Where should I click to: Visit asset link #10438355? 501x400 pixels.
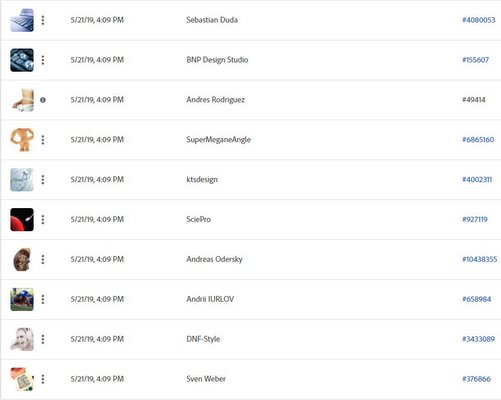[479, 259]
